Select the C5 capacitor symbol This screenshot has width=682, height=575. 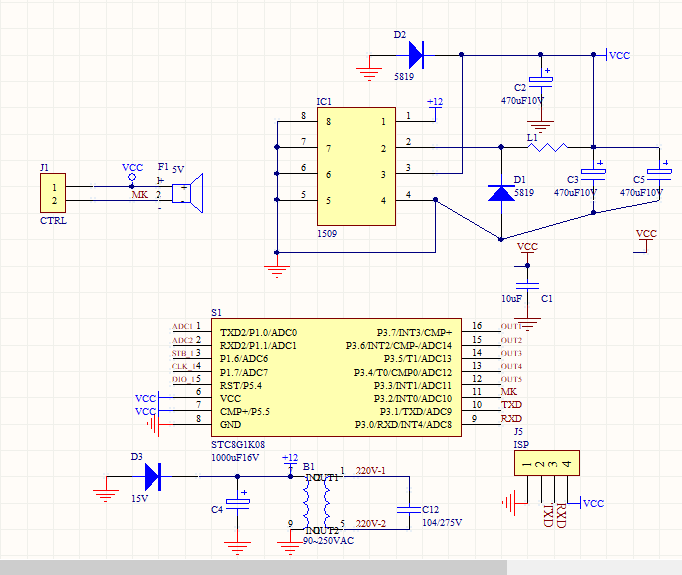pos(659,173)
